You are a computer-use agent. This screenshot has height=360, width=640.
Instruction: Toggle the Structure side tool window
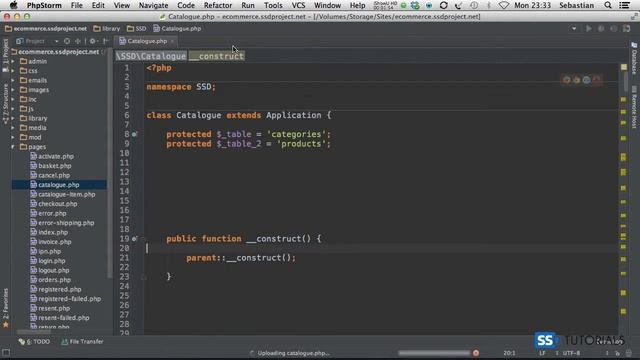pyautogui.click(x=5, y=104)
